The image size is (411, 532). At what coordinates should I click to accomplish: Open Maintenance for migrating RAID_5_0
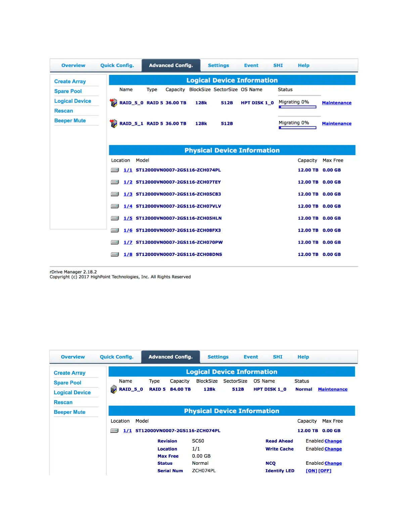click(336, 103)
